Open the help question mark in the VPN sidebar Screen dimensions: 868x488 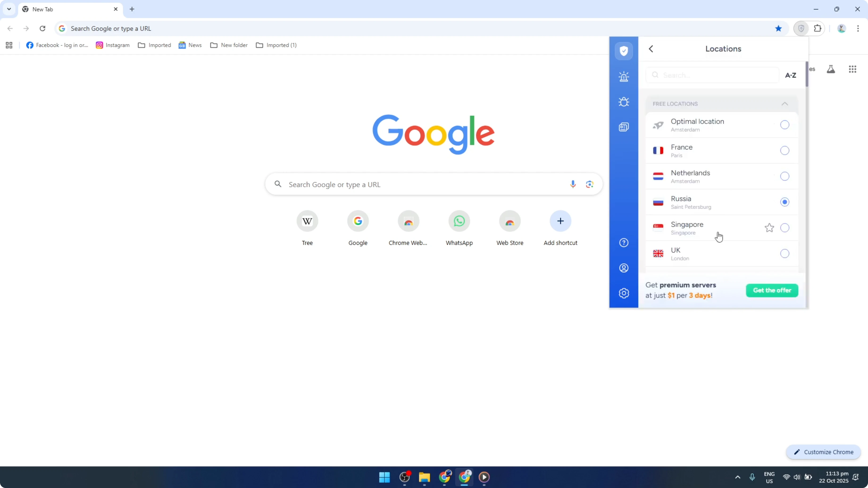pos(624,243)
